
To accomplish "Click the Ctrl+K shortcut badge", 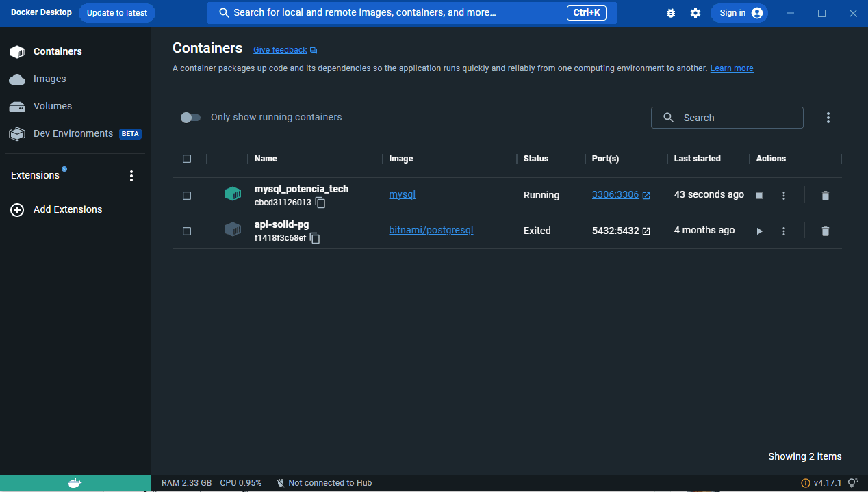I will (587, 13).
